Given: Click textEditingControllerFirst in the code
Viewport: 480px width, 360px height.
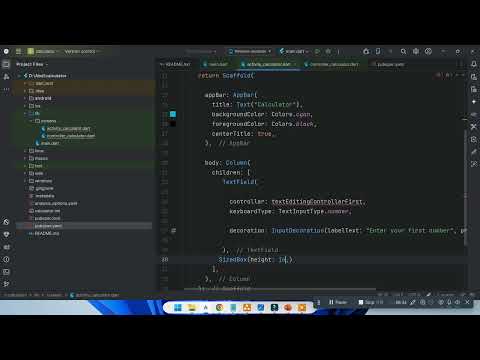Looking at the screenshot, I should [317, 202].
